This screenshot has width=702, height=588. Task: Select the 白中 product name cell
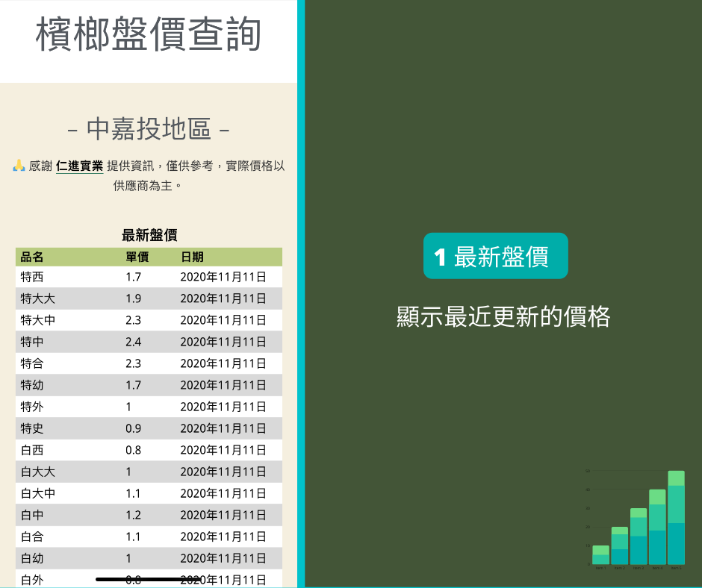(x=32, y=515)
